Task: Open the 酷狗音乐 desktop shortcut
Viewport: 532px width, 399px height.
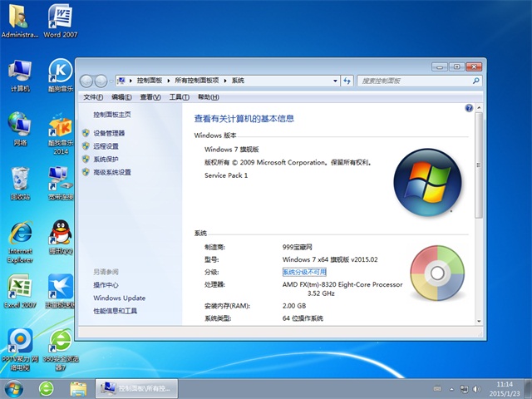Action: 61,76
